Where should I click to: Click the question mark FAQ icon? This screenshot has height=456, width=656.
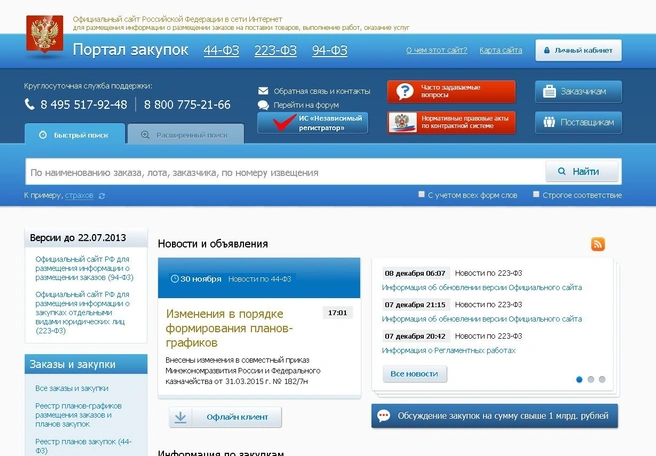pyautogui.click(x=405, y=91)
